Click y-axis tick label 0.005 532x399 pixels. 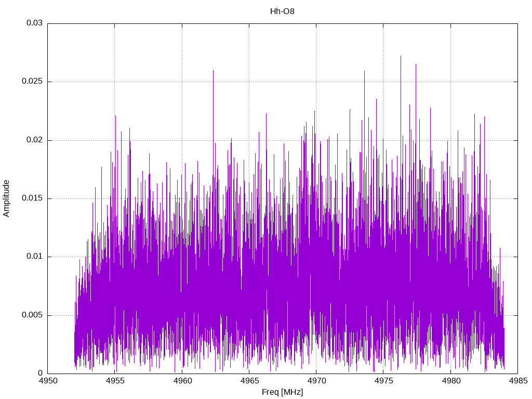tap(32, 315)
